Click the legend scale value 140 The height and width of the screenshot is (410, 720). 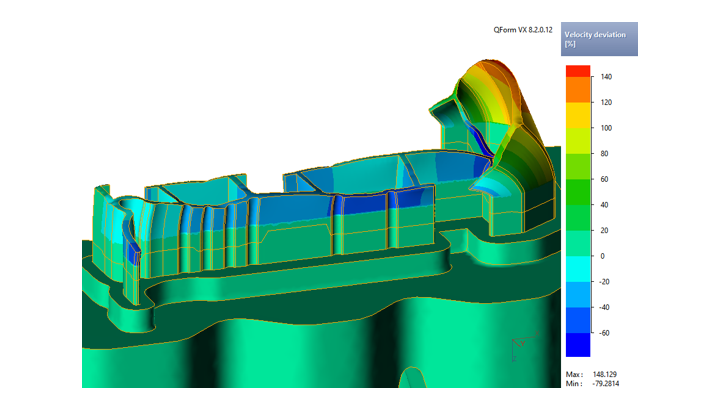pos(606,77)
